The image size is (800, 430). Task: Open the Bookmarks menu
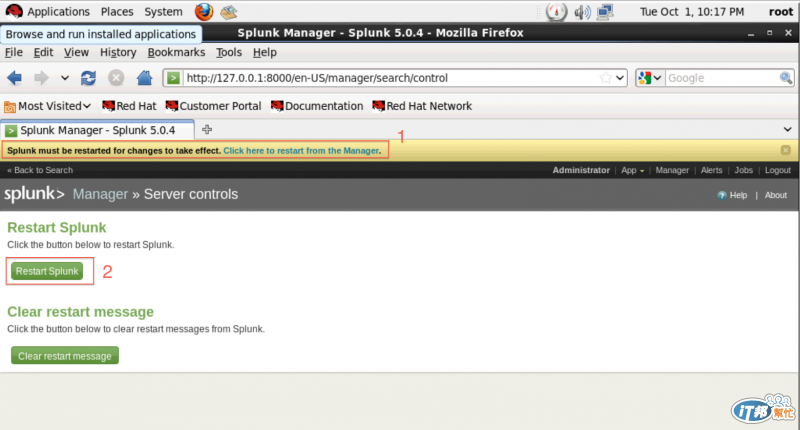pos(176,53)
